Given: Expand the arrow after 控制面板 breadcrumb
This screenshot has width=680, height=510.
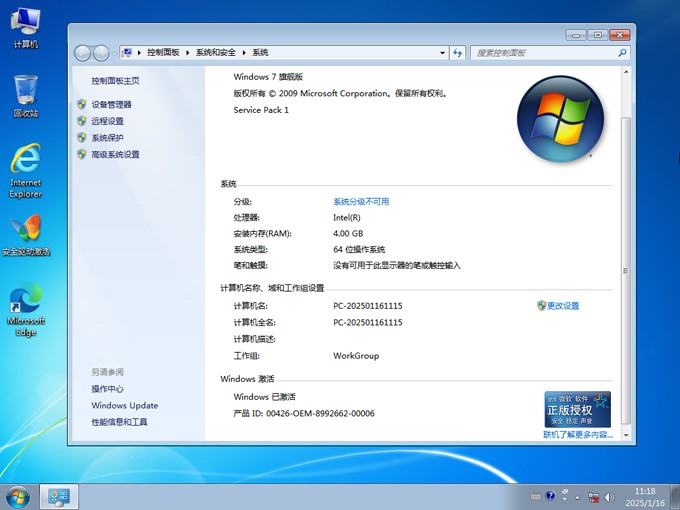Looking at the screenshot, I should click(188, 53).
